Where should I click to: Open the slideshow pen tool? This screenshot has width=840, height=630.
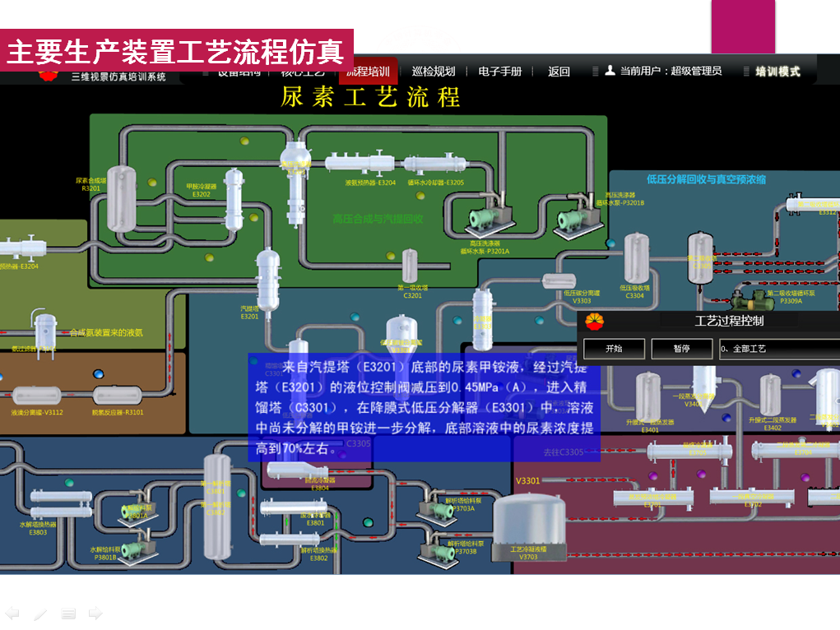pyautogui.click(x=40, y=614)
